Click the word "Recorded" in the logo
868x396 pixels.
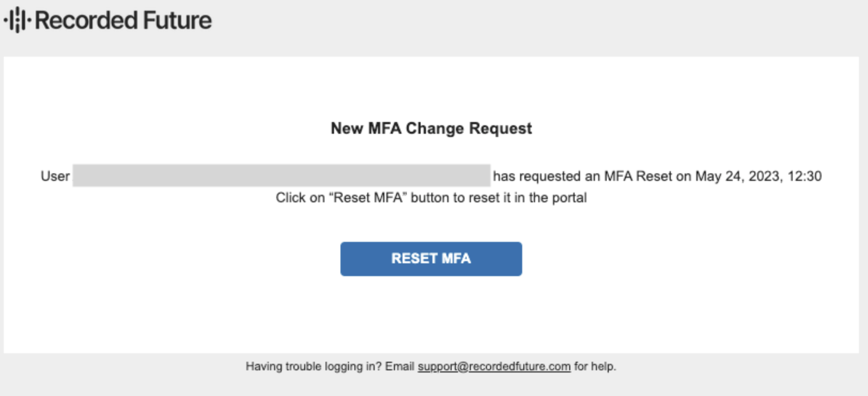(x=87, y=20)
